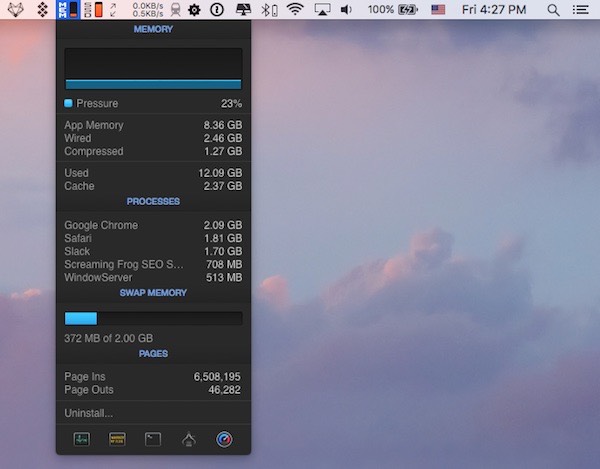The width and height of the screenshot is (600, 469).
Task: Click the Wired 2.46 GB row
Action: coord(153,138)
